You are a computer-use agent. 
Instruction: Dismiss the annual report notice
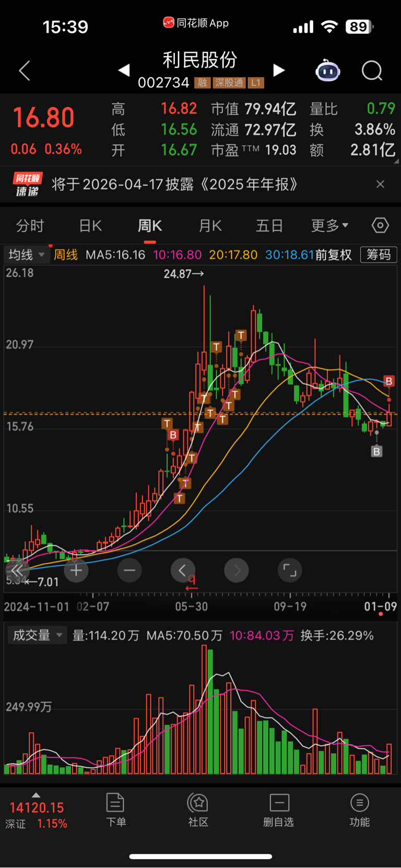tap(380, 184)
